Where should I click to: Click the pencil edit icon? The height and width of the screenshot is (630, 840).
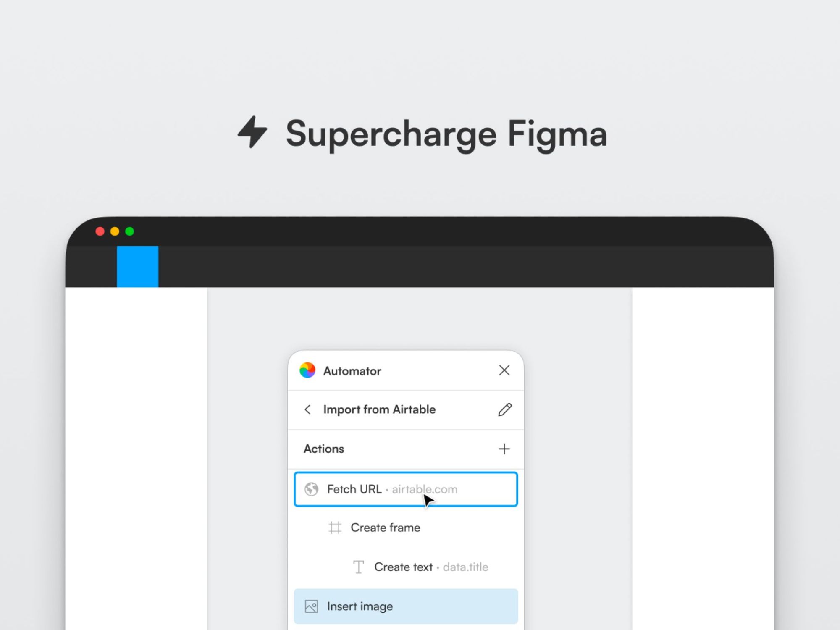tap(504, 409)
